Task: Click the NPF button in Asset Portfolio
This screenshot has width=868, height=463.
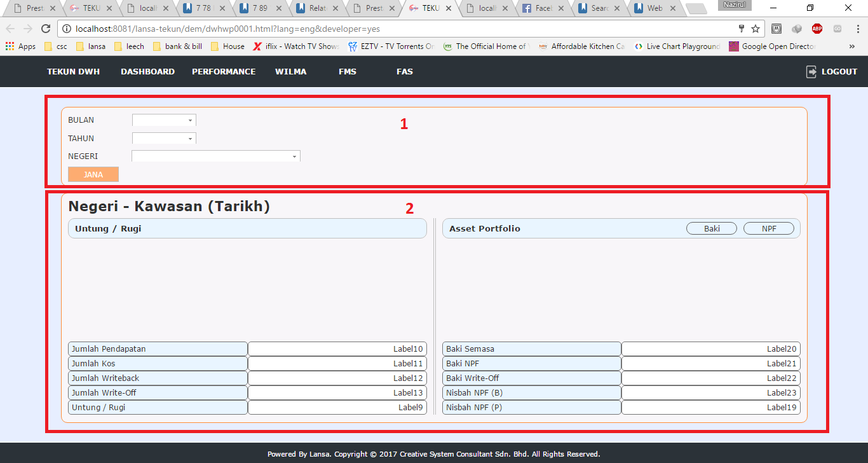Action: pyautogui.click(x=769, y=229)
